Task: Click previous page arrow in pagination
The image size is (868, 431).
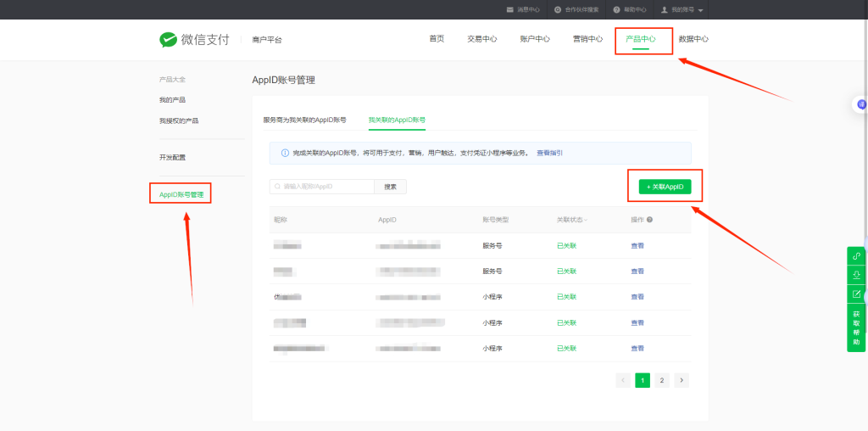Action: coord(623,380)
